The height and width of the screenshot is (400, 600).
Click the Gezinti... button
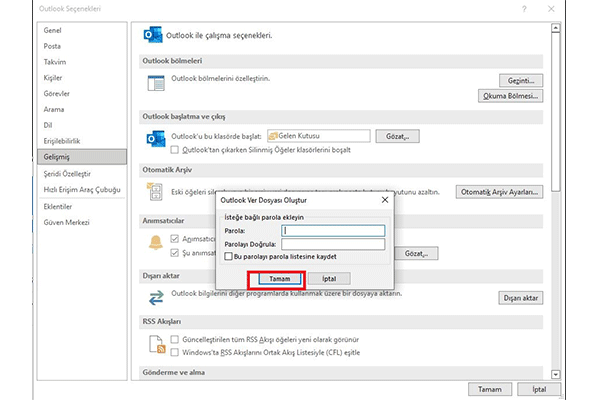521,80
